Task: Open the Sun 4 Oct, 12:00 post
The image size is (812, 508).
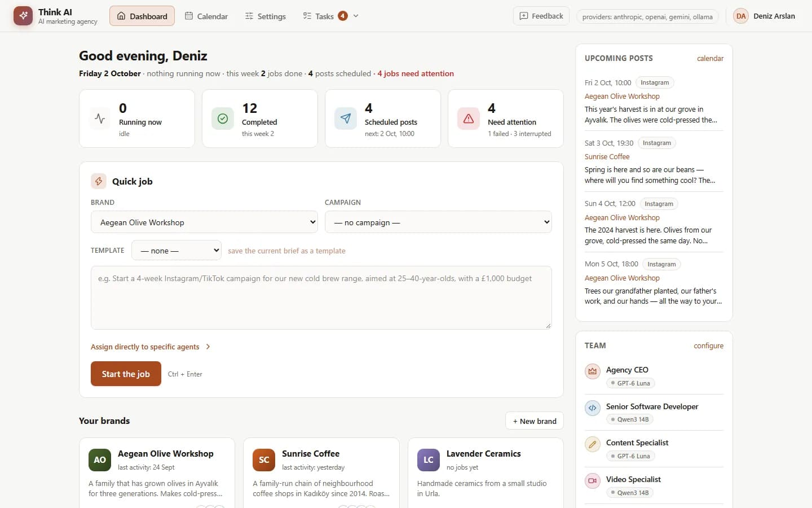Action: pos(654,222)
